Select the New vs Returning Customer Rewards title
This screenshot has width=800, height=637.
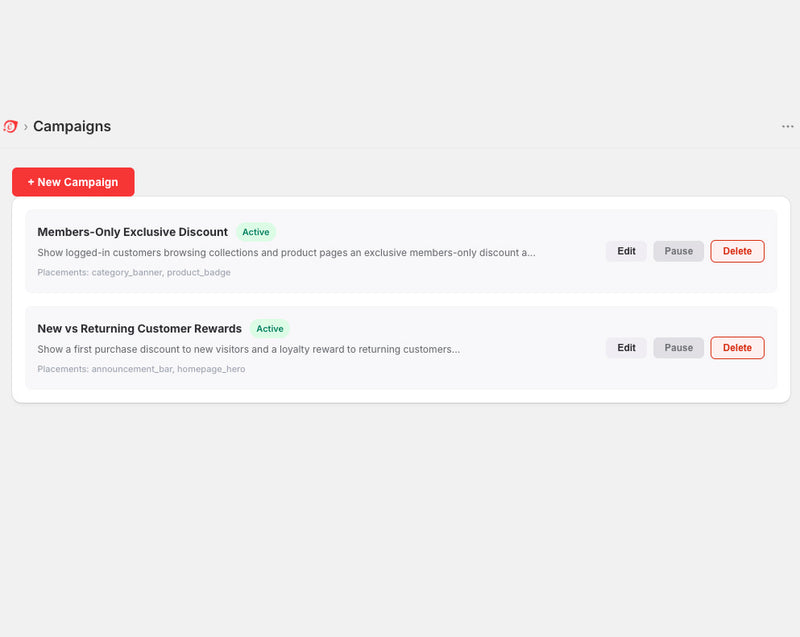click(139, 328)
